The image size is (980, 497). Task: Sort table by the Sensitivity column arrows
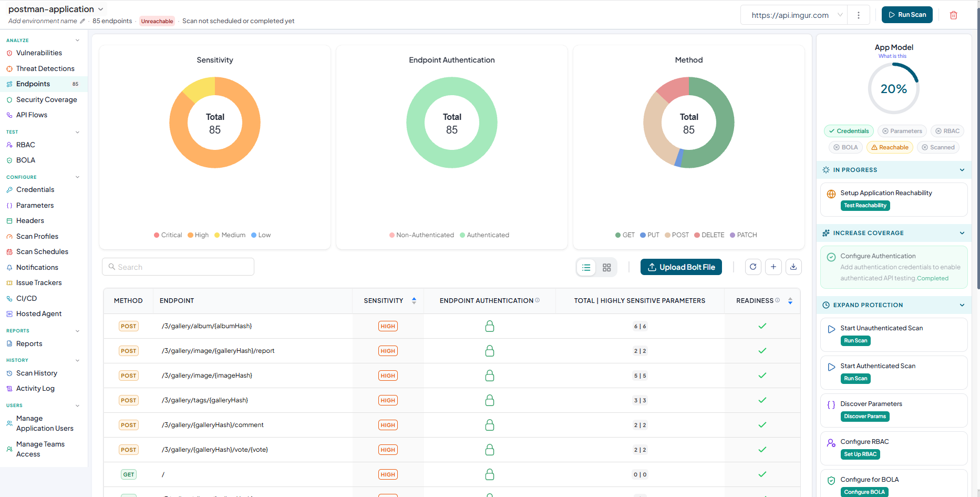pos(414,301)
